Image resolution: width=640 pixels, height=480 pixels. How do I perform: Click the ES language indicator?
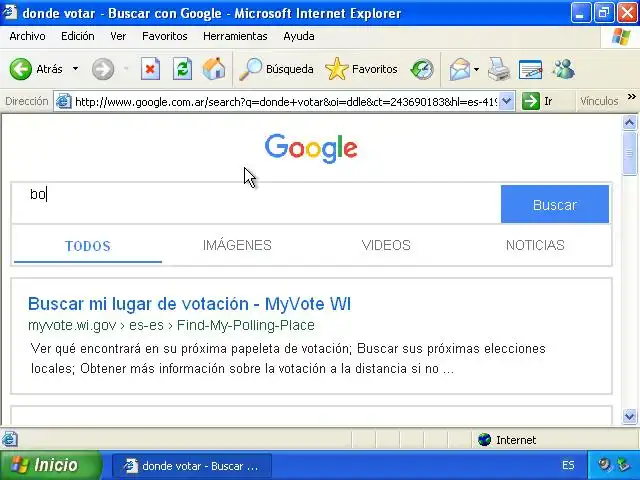coord(568,465)
